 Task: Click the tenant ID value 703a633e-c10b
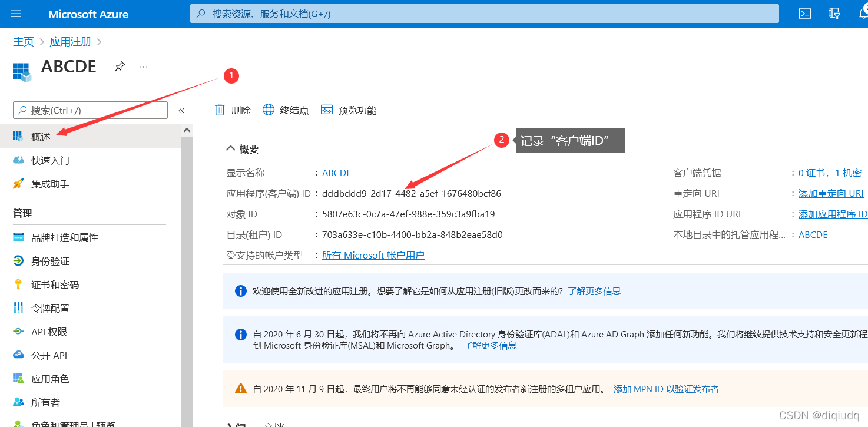[x=412, y=235]
